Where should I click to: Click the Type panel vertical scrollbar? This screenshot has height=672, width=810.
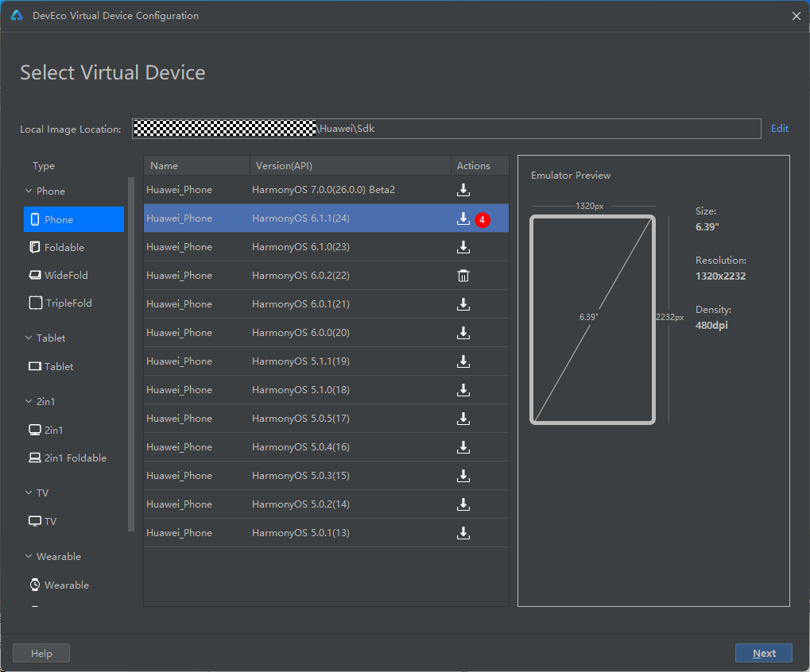(130, 353)
